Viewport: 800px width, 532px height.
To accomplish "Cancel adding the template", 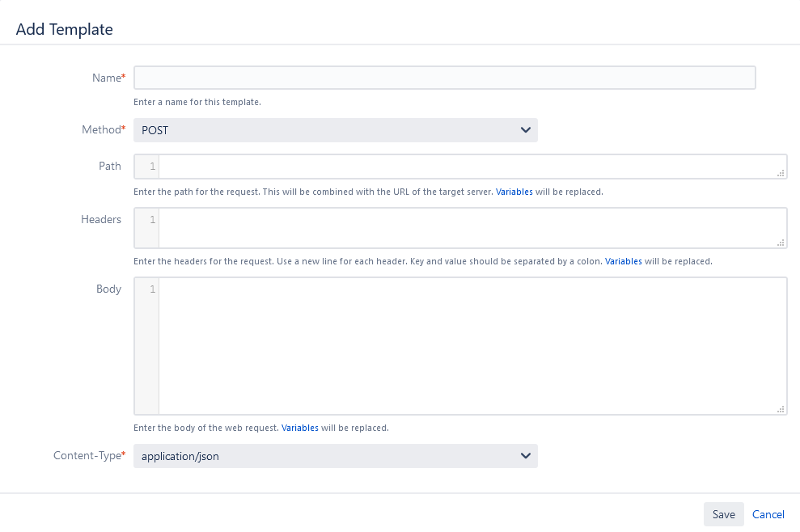I will point(768,515).
